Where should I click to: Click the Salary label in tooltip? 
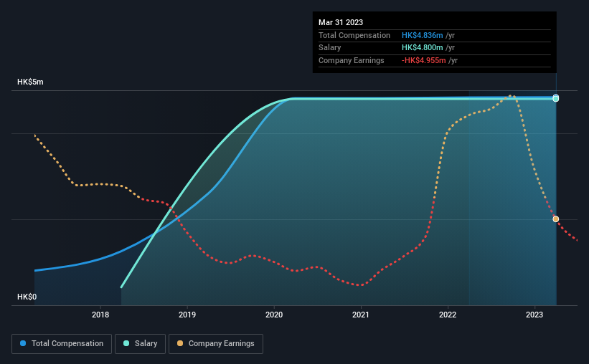330,48
